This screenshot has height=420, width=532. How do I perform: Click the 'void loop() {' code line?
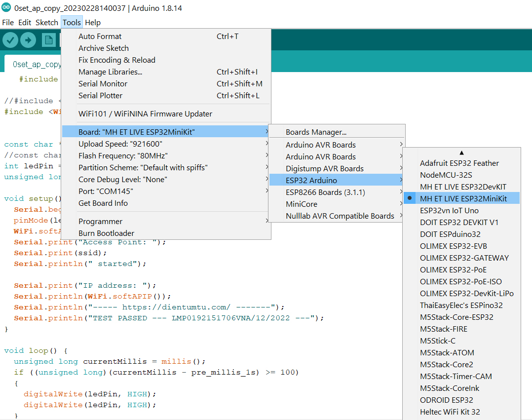pyautogui.click(x=36, y=350)
